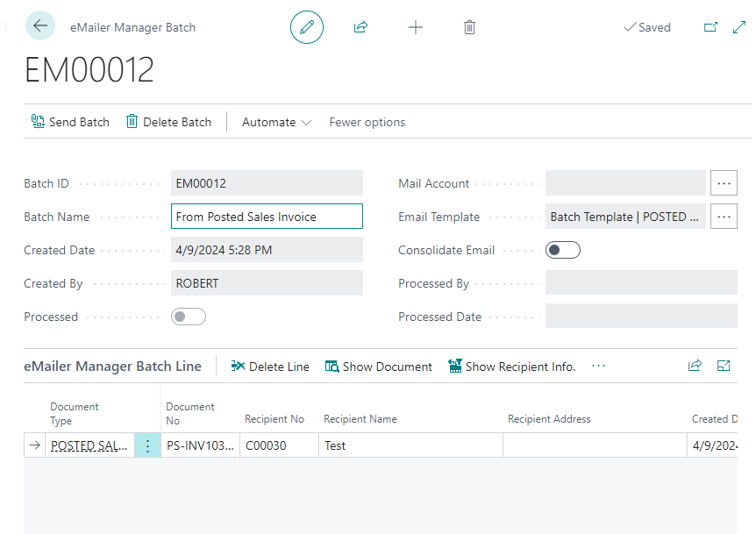
Task: Click Fewer options link
Action: tap(367, 122)
